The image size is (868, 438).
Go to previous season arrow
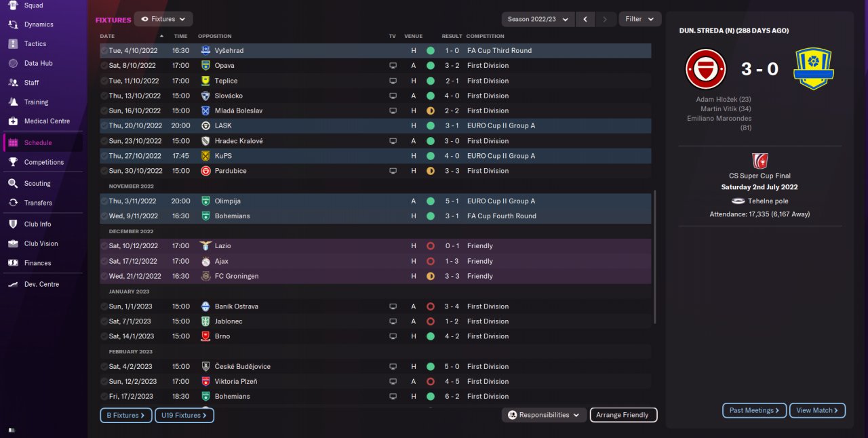[585, 19]
